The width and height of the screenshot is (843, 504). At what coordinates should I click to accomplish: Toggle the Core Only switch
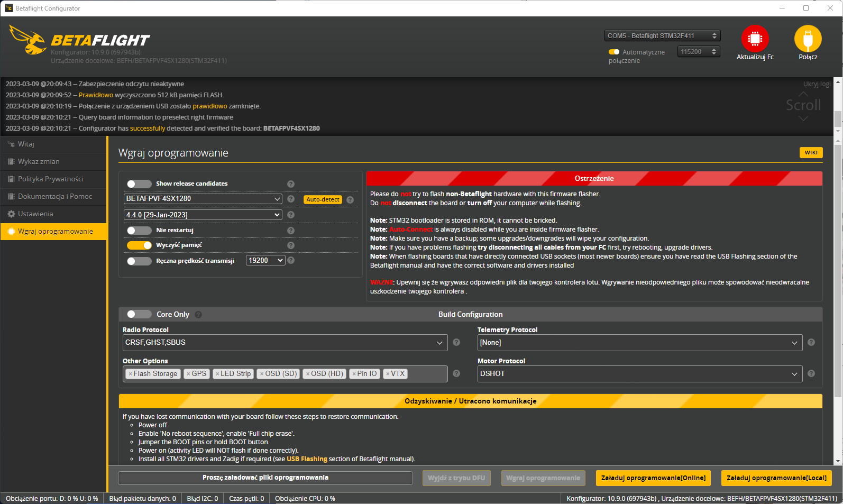click(x=139, y=315)
